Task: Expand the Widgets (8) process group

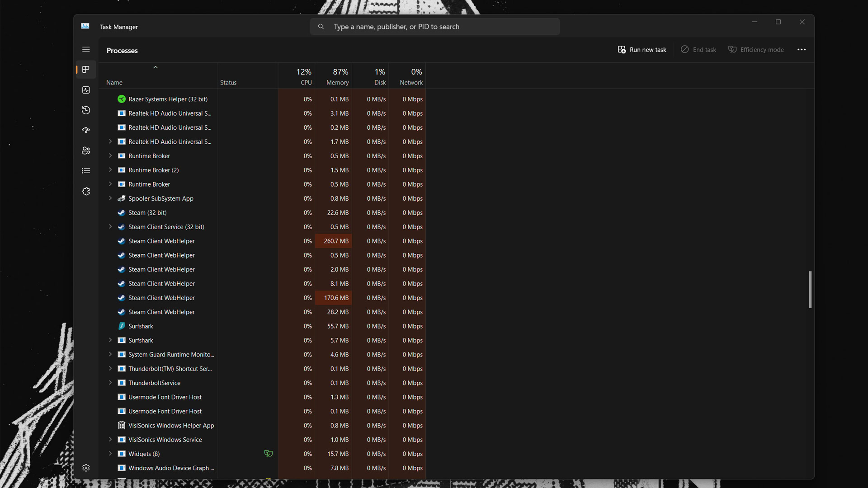Action: (110, 454)
